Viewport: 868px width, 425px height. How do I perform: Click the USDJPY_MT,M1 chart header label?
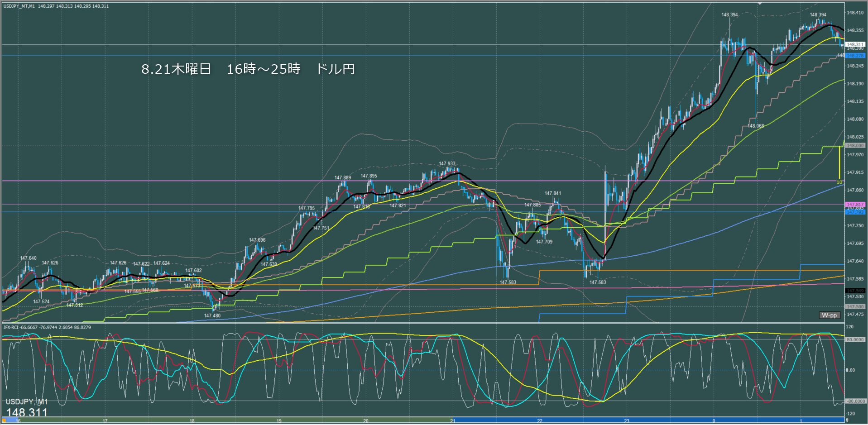coord(20,6)
